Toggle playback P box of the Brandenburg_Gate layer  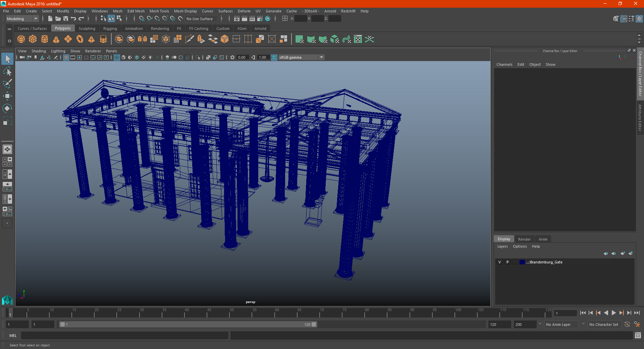pos(507,262)
